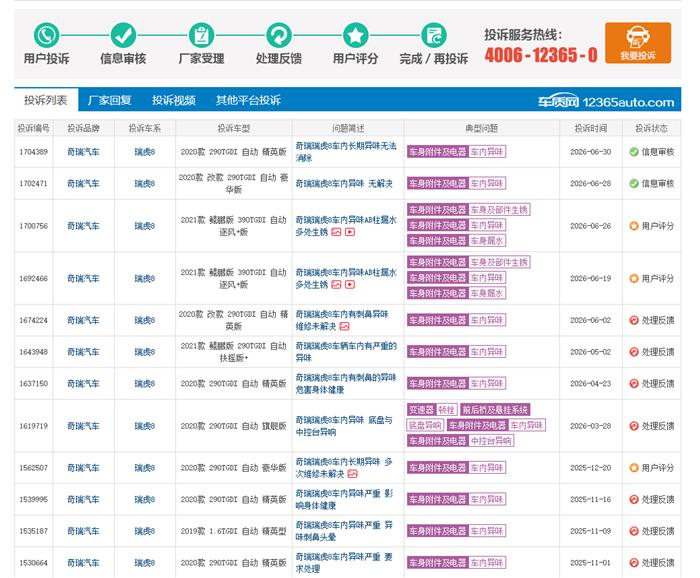Click the green status icon for 1704389
This screenshot has height=578, width=700.
[634, 152]
